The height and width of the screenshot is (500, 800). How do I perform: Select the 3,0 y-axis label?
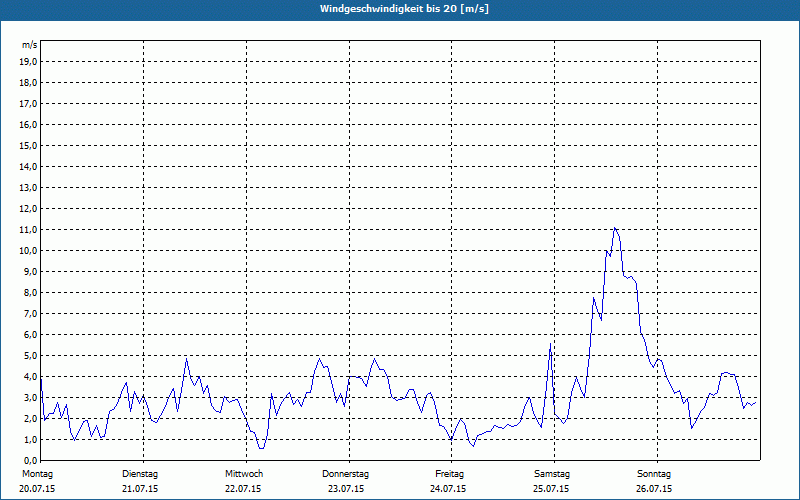(x=30, y=397)
